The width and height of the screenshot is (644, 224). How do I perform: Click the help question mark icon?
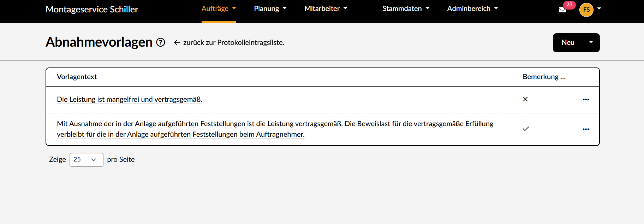click(x=161, y=42)
